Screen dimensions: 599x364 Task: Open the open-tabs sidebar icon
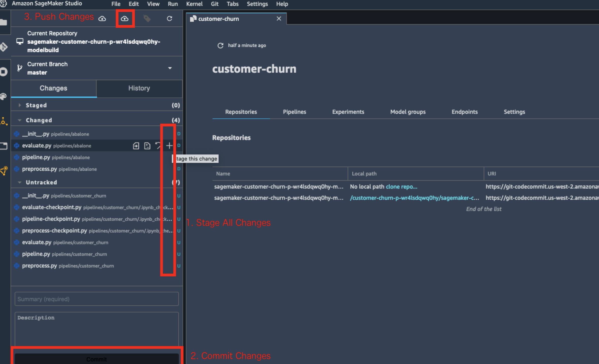point(4,146)
